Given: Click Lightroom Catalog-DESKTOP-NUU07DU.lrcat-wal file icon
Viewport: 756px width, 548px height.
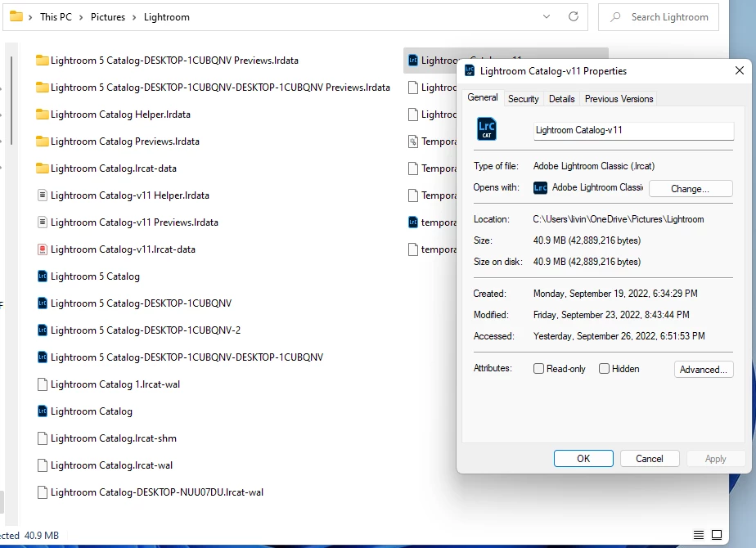Looking at the screenshot, I should [x=43, y=492].
